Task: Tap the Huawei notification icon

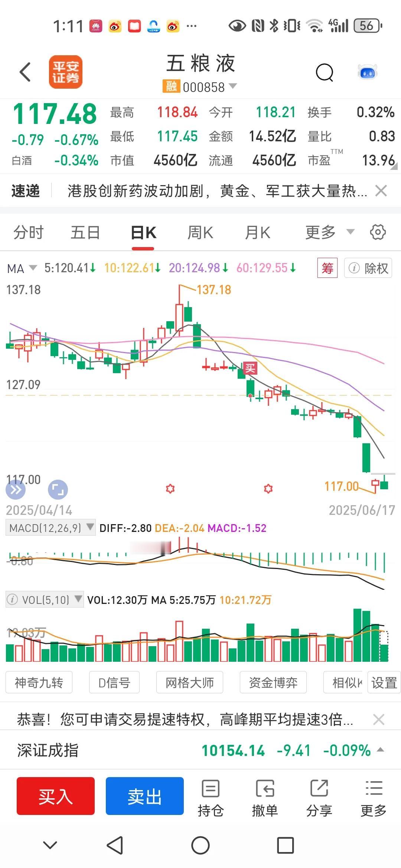Action: coord(96,26)
